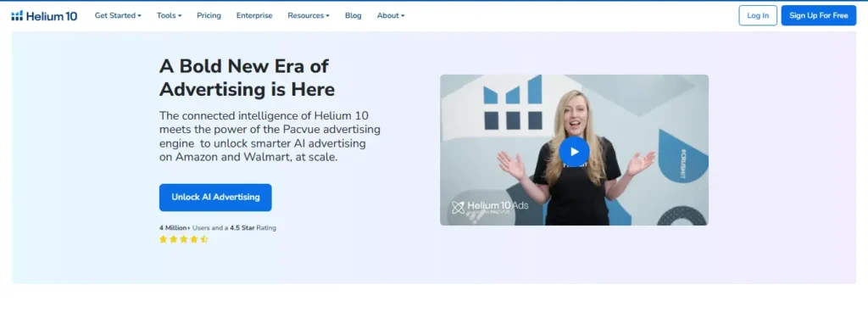
Task: Click Sign Up For Free button
Action: click(819, 15)
